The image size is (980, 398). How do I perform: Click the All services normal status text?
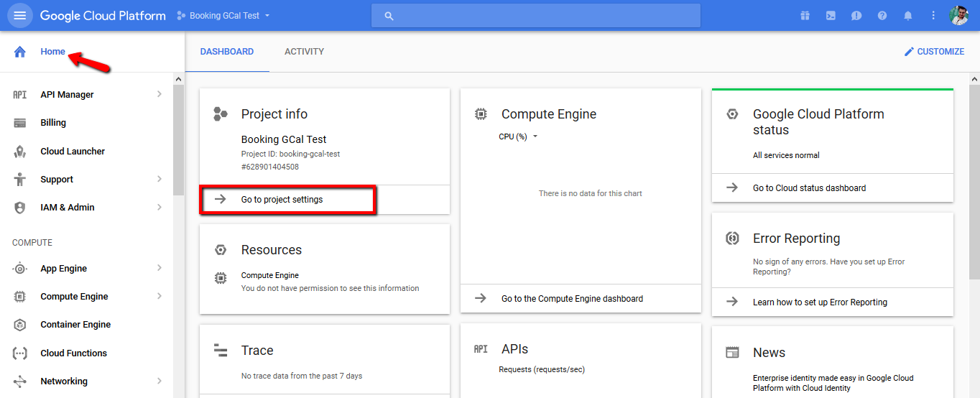point(786,155)
